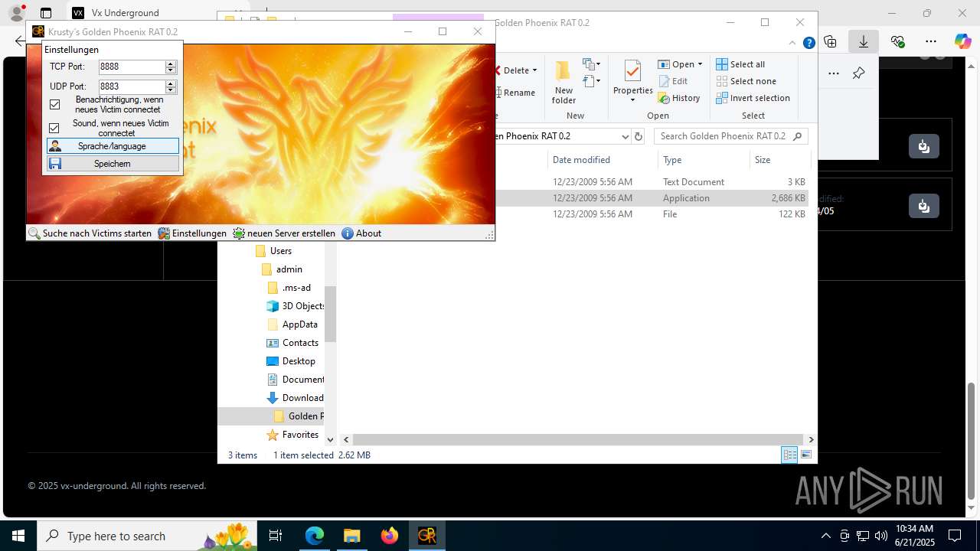Open the address bar history dropdown
Screen dimensions: 980x551
pos(625,136)
